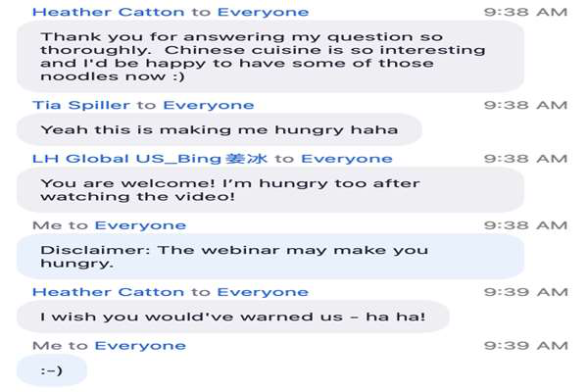Select the "You are welcome!" message bubble

click(x=269, y=190)
